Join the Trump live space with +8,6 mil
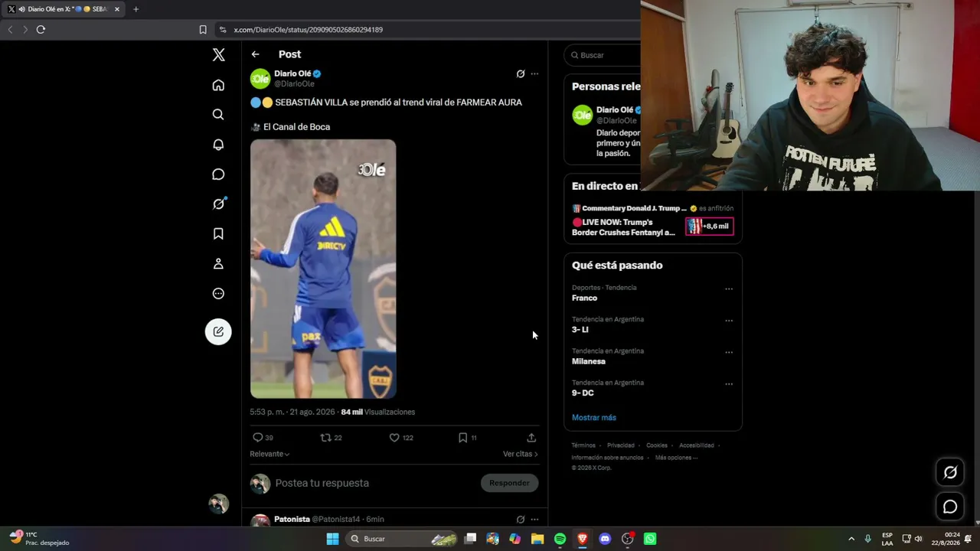980x551 pixels. click(x=709, y=227)
